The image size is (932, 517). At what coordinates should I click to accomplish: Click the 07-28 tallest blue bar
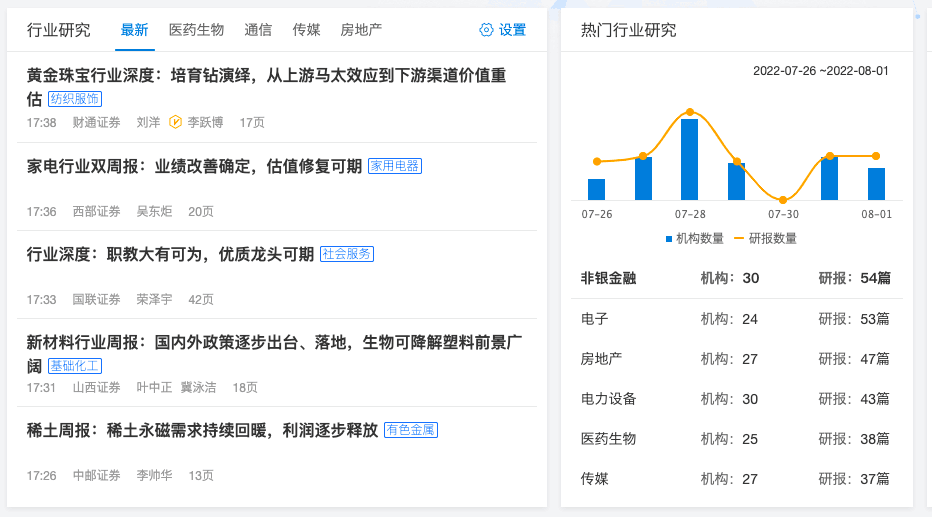pyautogui.click(x=689, y=159)
